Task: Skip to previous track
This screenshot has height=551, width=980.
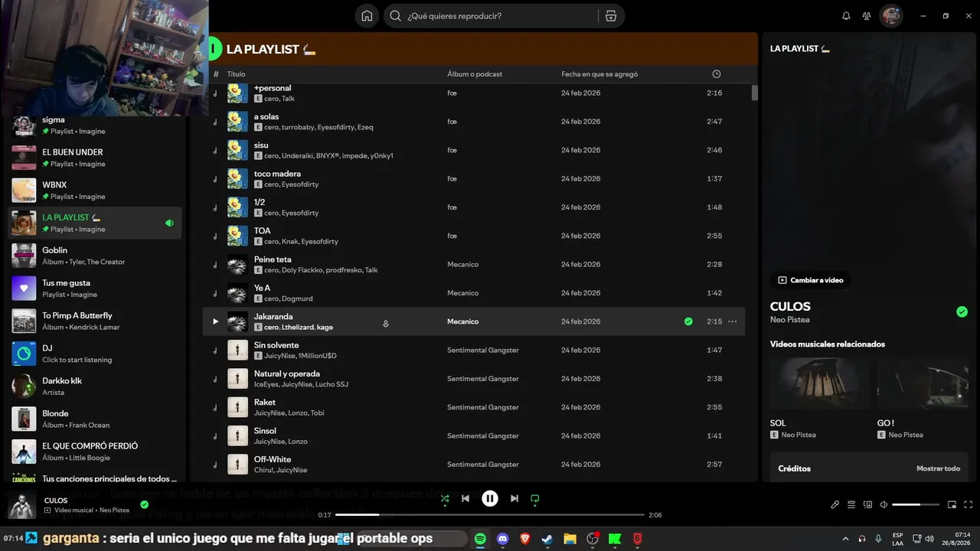Action: 465,499
